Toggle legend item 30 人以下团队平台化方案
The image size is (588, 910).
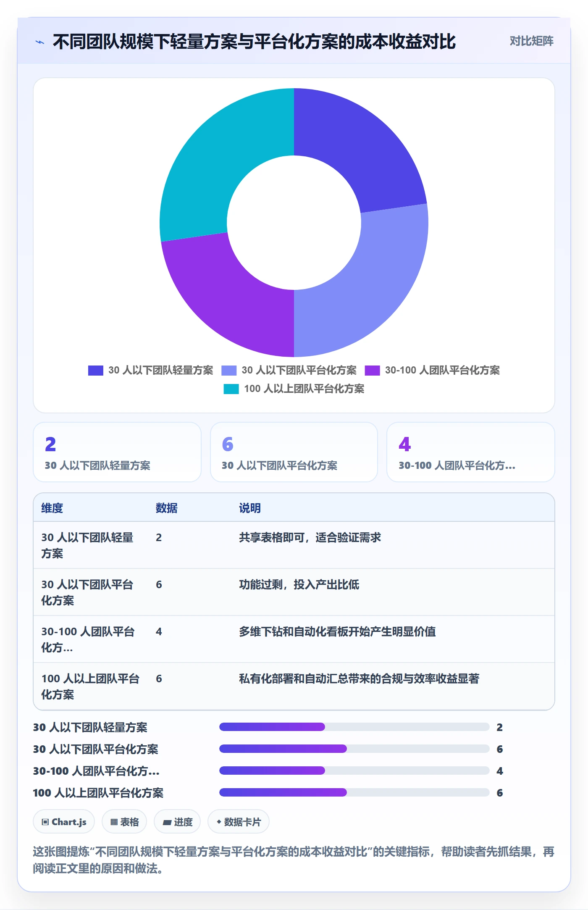coord(289,370)
